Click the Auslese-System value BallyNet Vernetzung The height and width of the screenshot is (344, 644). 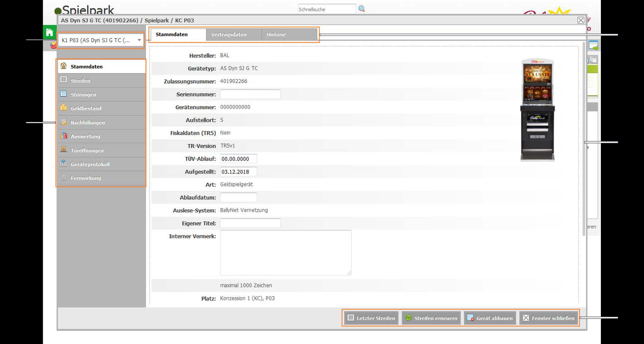[x=244, y=210]
